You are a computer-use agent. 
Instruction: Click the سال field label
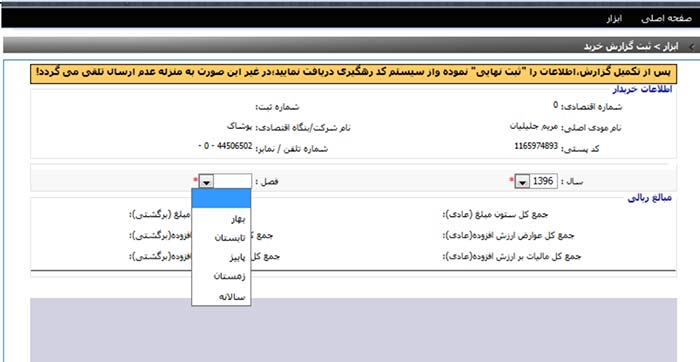[x=571, y=182]
